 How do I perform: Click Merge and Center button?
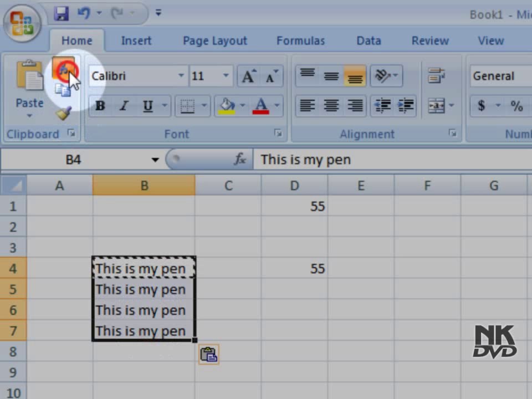click(x=436, y=106)
